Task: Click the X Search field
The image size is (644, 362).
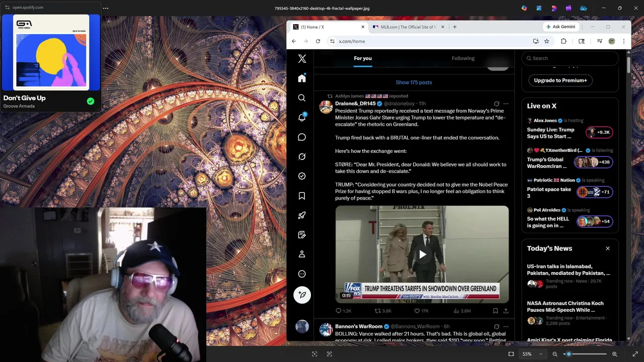Action: (570, 58)
